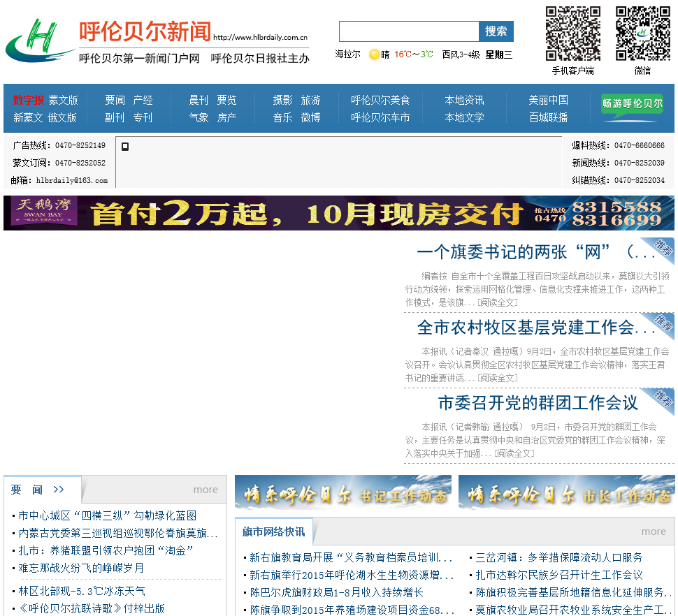Click the 天鹅湾 Swan Bay housing ad banner
678x616 pixels.
point(338,213)
